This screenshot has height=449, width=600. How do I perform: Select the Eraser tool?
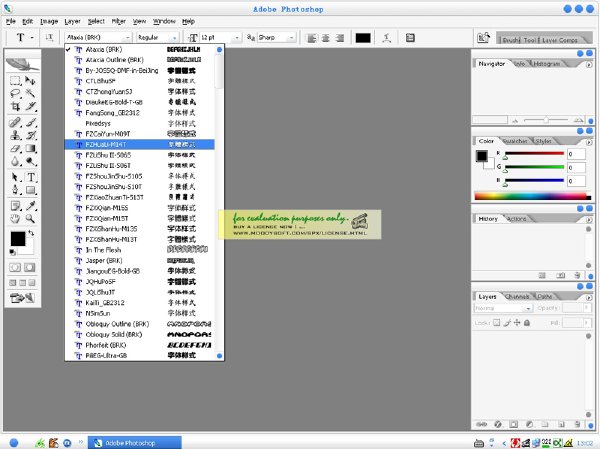[15, 149]
